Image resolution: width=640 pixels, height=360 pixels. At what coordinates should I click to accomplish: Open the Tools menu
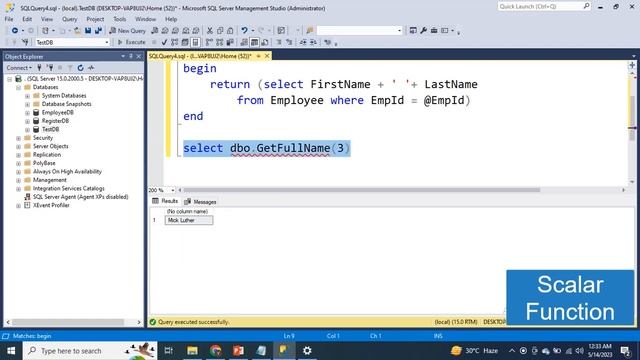(120, 19)
